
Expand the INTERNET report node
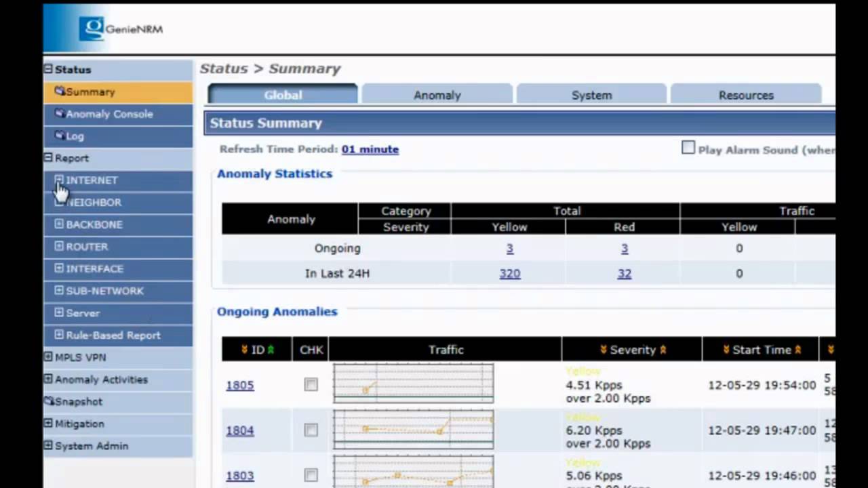tap(59, 180)
